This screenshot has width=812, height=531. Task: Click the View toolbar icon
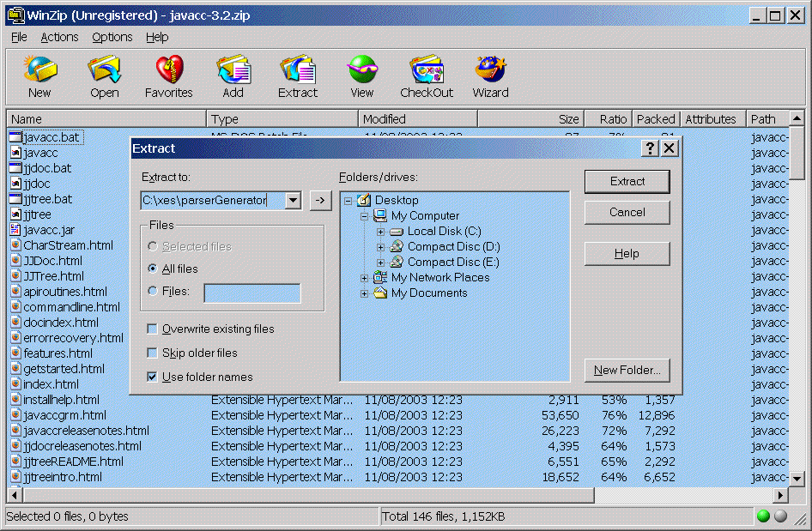pyautogui.click(x=361, y=70)
